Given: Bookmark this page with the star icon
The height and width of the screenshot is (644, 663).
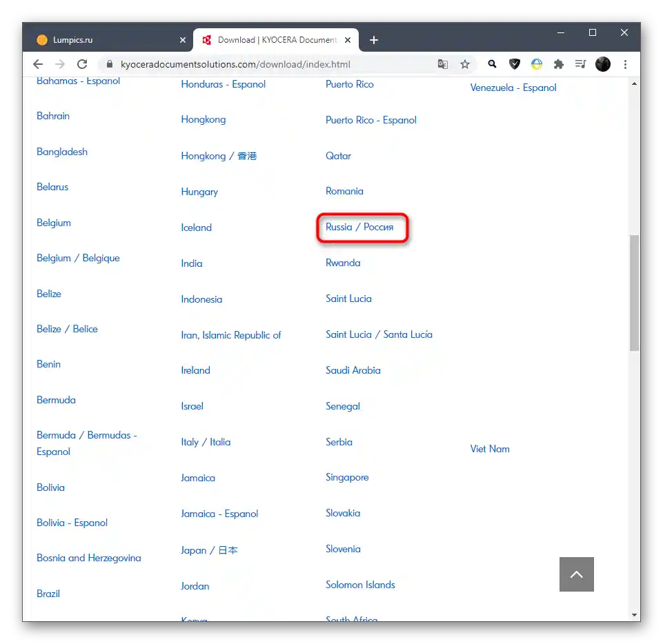Looking at the screenshot, I should point(465,64).
